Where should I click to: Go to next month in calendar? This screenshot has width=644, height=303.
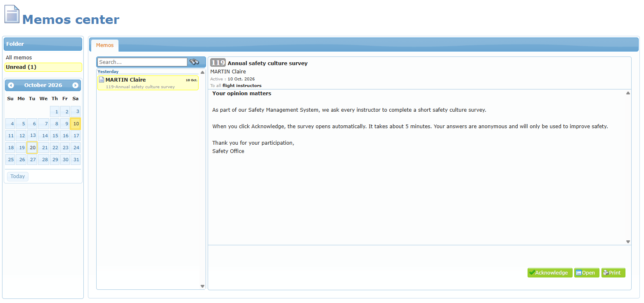click(75, 85)
